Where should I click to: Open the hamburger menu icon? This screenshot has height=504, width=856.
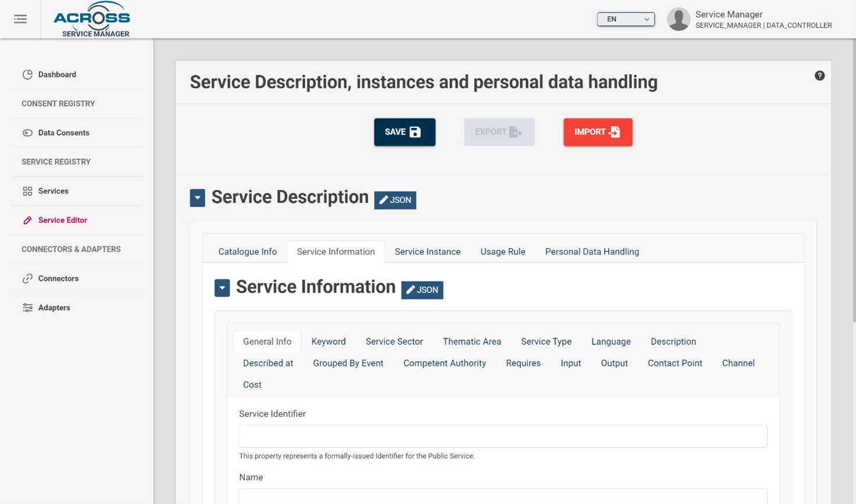click(x=20, y=19)
